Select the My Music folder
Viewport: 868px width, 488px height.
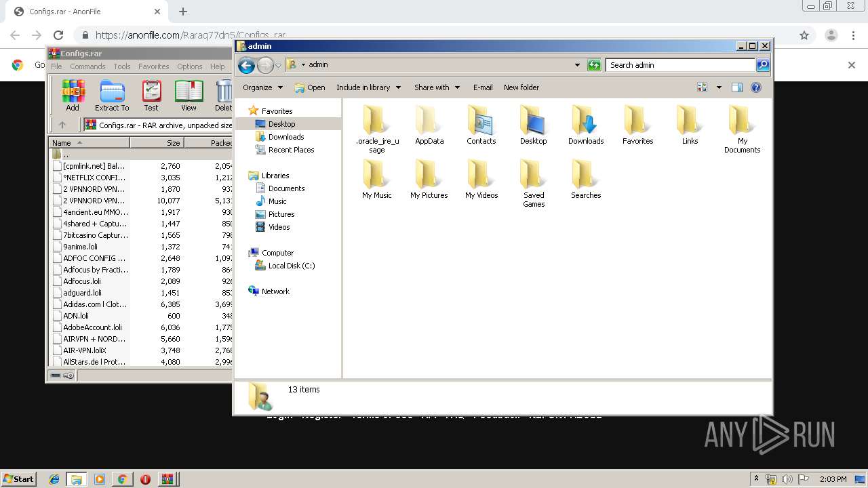click(377, 179)
